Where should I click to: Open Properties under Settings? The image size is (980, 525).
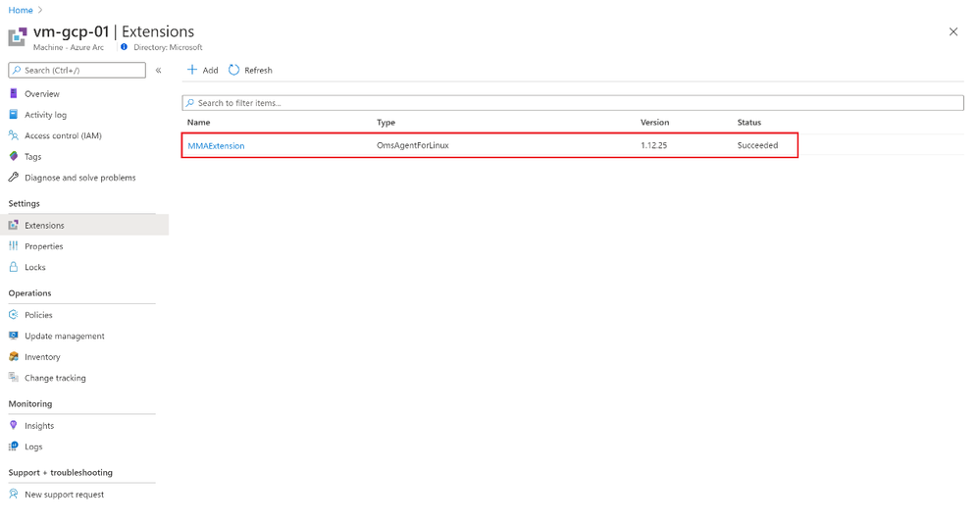[44, 246]
